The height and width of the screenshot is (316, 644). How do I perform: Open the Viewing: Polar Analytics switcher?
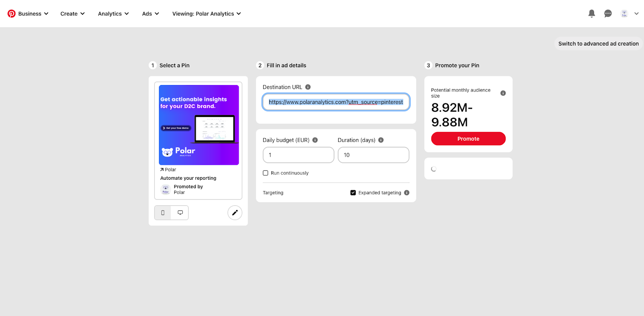pos(206,14)
